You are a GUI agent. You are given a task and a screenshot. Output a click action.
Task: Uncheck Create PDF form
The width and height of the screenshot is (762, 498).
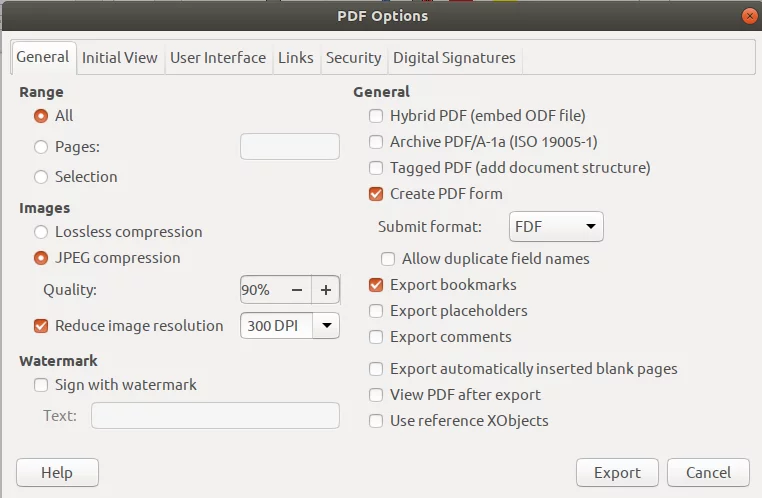click(376, 194)
